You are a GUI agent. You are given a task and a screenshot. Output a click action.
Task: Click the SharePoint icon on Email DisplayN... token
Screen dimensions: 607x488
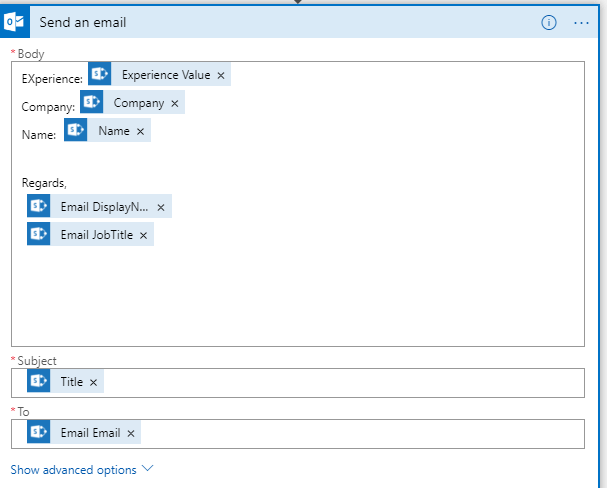coord(38,206)
